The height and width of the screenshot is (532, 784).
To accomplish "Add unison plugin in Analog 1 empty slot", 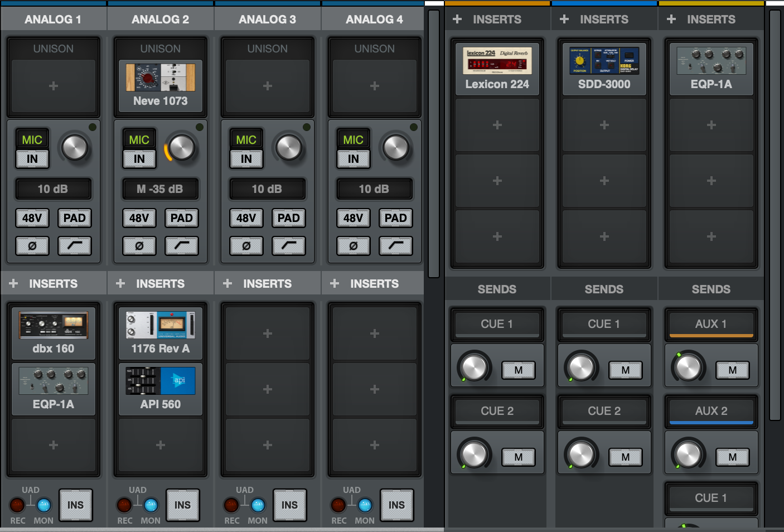I will 54,86.
